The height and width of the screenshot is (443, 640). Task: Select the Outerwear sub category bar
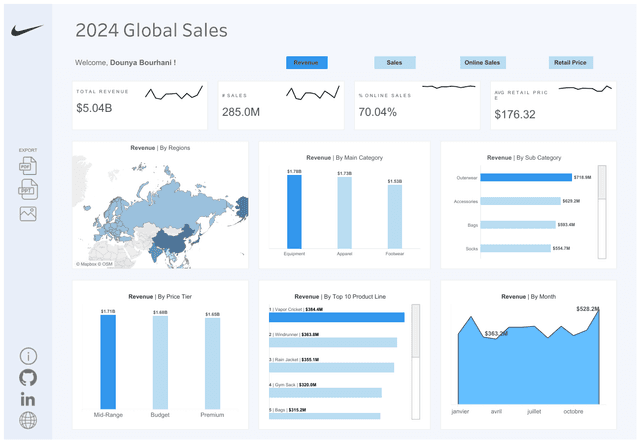[526, 177]
